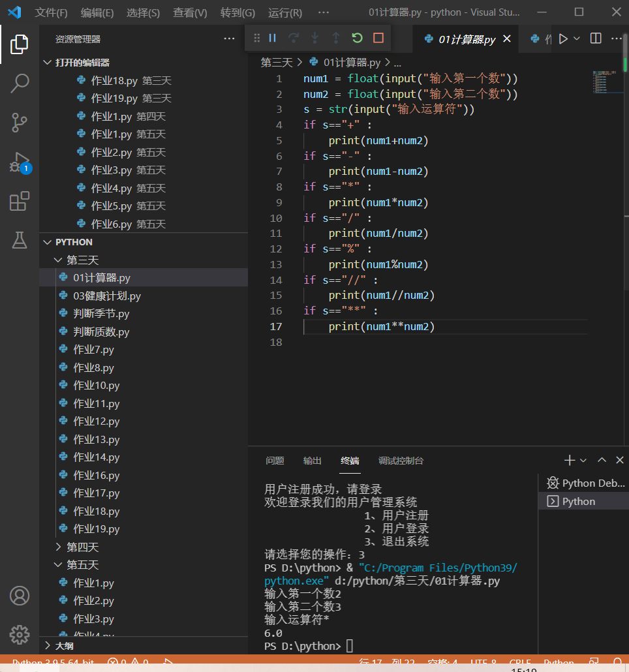
Task: Click the Python interpreter version in status bar
Action: coord(53,663)
